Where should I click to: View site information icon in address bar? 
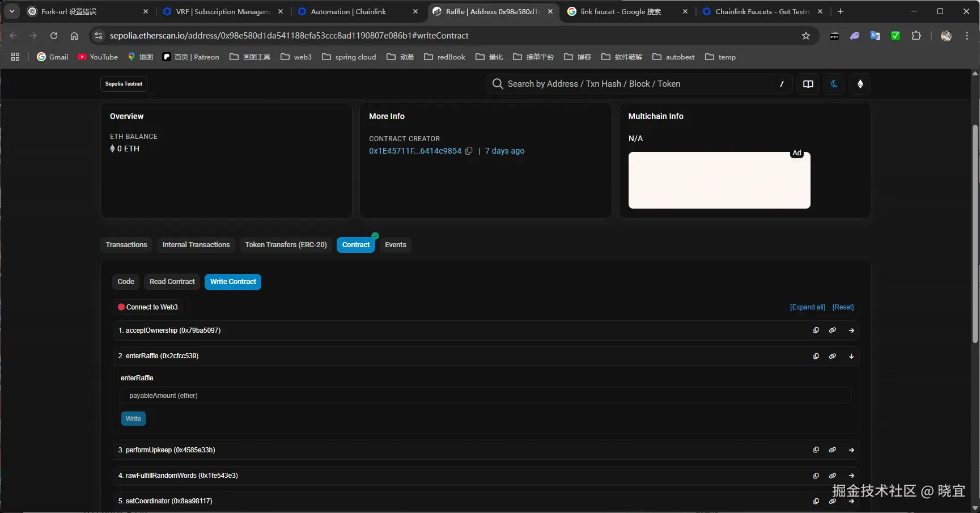99,36
